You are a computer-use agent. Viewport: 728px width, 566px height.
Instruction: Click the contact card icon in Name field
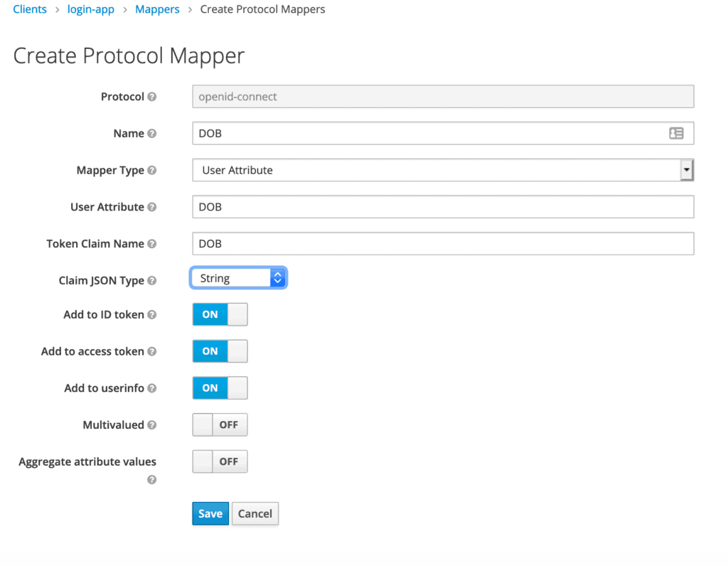[676, 134]
